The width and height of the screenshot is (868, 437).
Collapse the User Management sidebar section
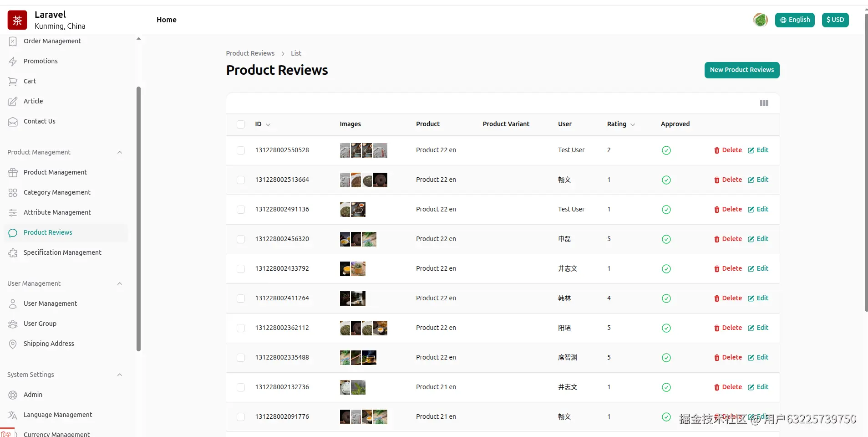pos(120,284)
